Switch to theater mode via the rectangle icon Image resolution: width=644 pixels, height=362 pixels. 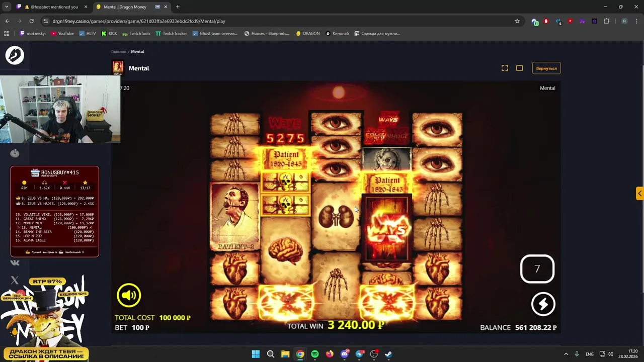coord(520,68)
